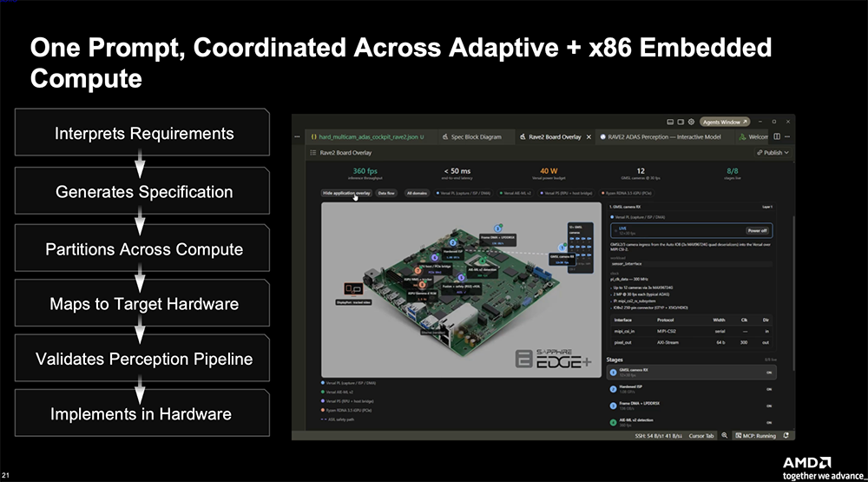Select stage 4 AIE-ML v2 detection row
This screenshot has height=482, width=868.
(691, 422)
